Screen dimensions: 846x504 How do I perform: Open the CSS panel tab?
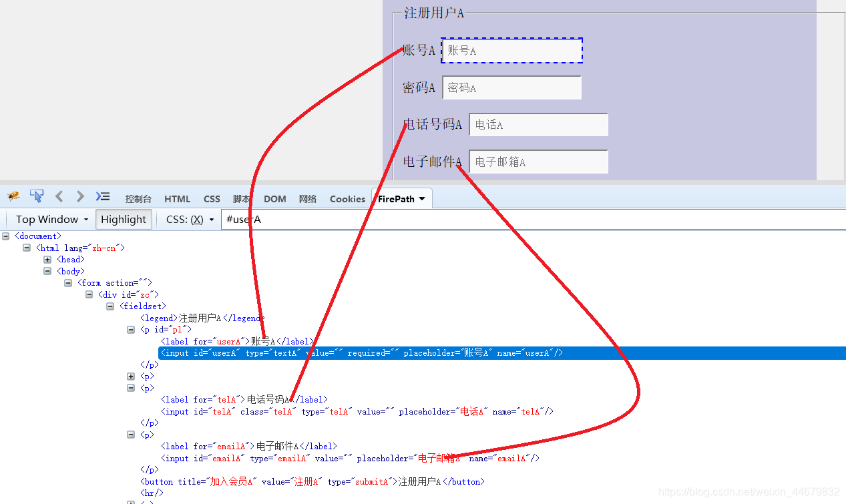coord(212,199)
